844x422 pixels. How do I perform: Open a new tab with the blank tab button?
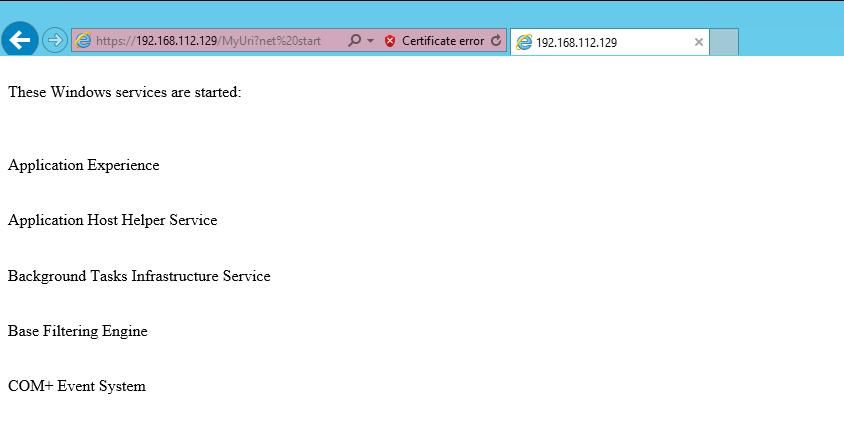click(x=723, y=42)
